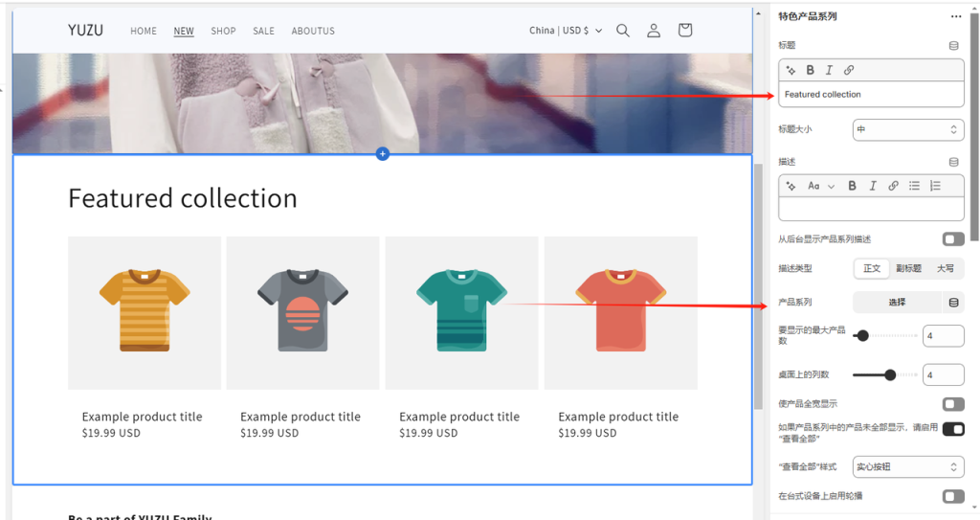
Task: Select 副标题 description type
Action: (x=908, y=268)
